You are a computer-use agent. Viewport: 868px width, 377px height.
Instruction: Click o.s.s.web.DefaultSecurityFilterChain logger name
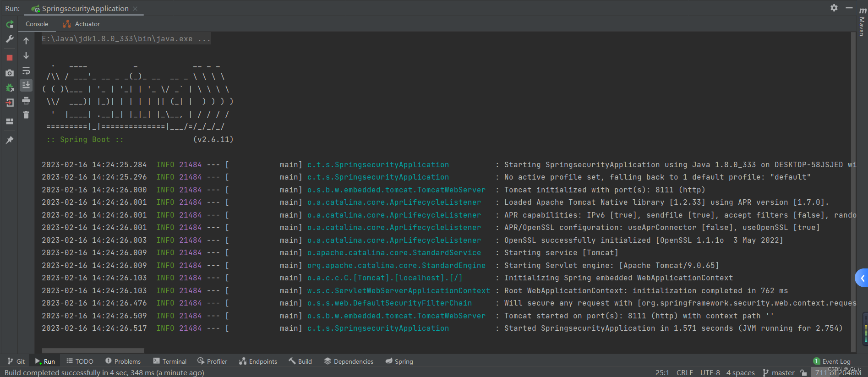click(389, 303)
